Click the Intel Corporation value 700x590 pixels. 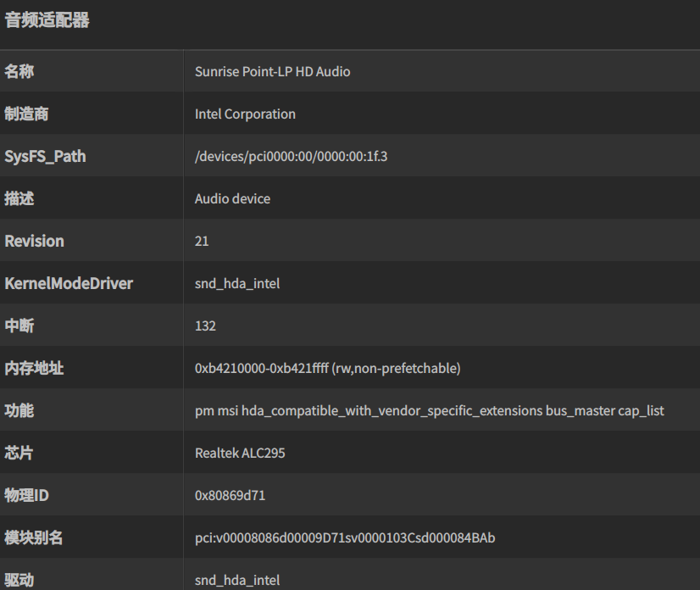245,114
